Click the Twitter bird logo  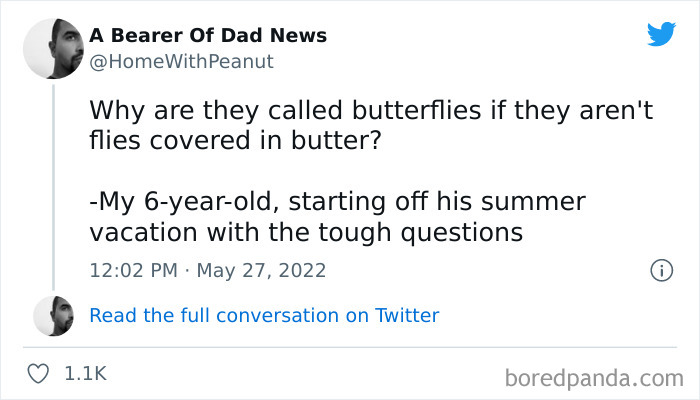tap(661, 35)
